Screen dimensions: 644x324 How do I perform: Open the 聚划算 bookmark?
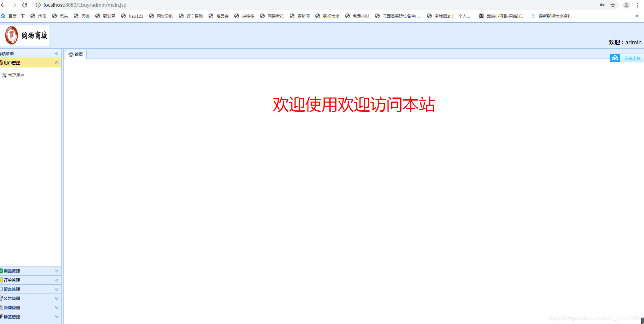[x=105, y=16]
